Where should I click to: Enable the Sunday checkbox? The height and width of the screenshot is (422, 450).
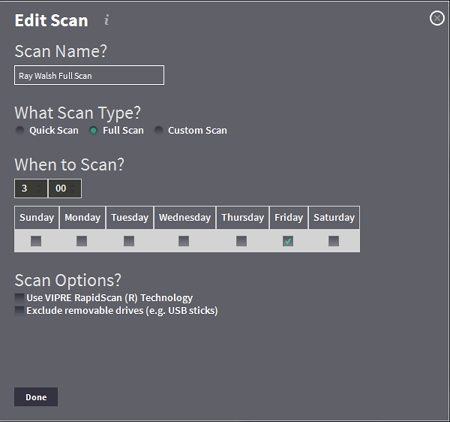[x=36, y=241]
